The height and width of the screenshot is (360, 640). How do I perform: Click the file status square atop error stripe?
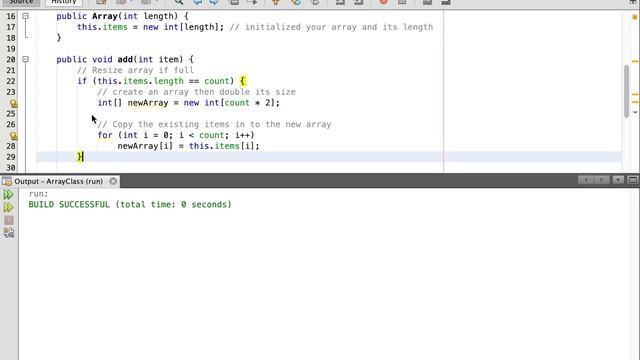click(x=635, y=17)
